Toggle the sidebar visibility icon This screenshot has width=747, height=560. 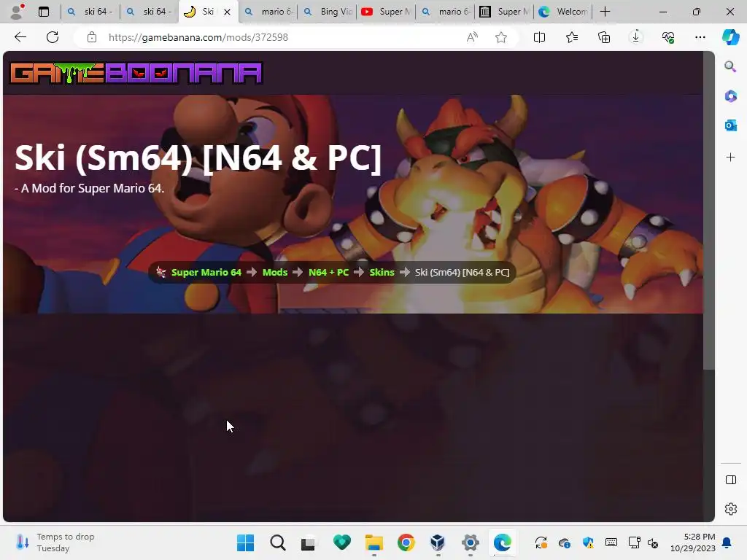click(x=730, y=480)
